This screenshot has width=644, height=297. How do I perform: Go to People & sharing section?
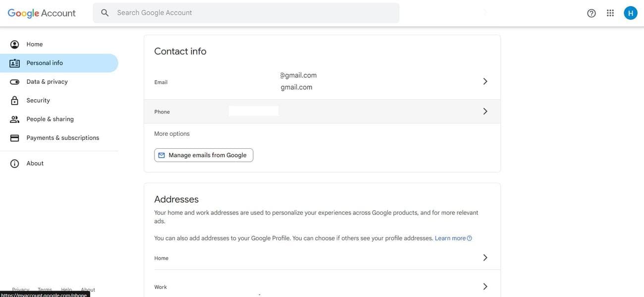pyautogui.click(x=50, y=119)
